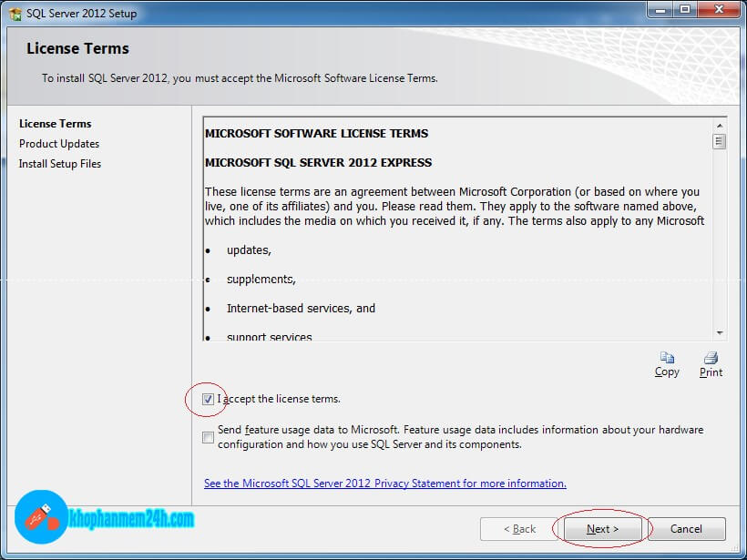Click the license text scroll down arrow

coord(720,333)
